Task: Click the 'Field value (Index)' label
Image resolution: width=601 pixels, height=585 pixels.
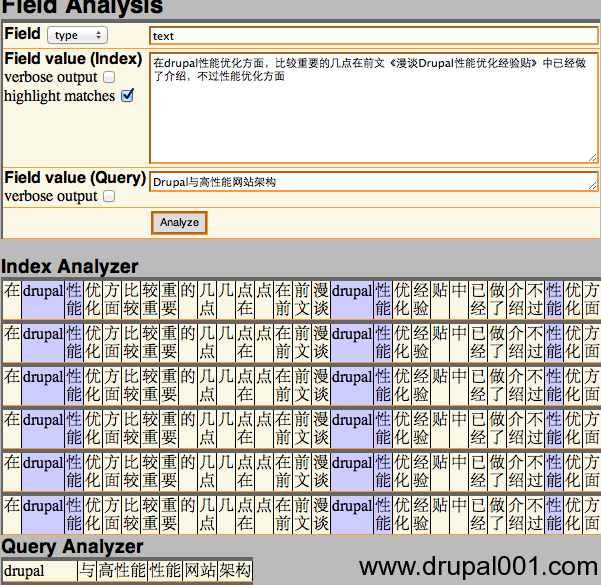Action: [x=73, y=59]
